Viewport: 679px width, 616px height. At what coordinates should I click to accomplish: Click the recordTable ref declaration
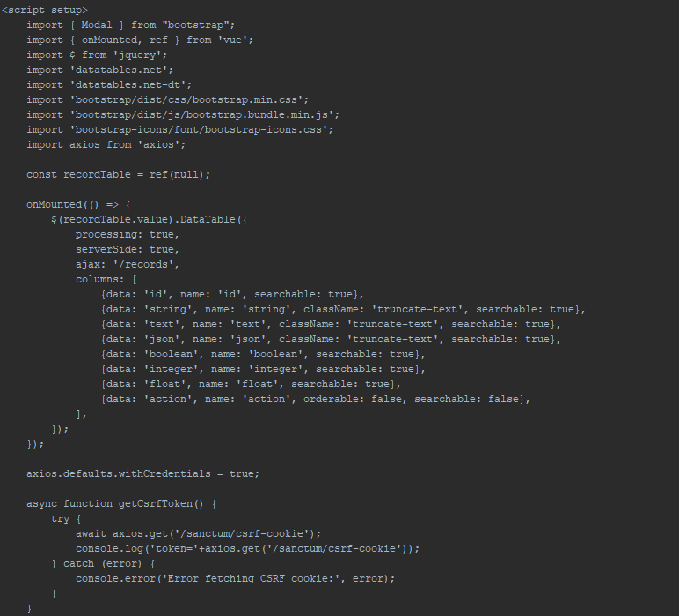click(x=118, y=174)
